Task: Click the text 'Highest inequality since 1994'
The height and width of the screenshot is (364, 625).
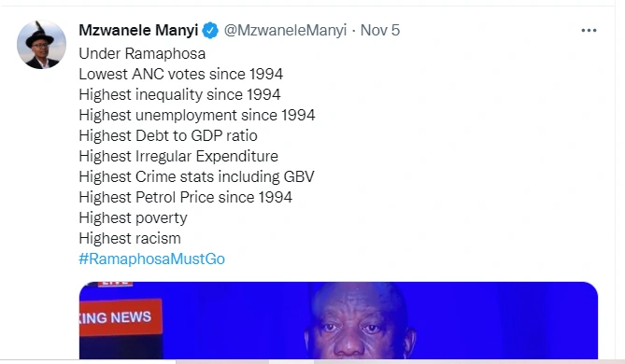Action: click(179, 95)
